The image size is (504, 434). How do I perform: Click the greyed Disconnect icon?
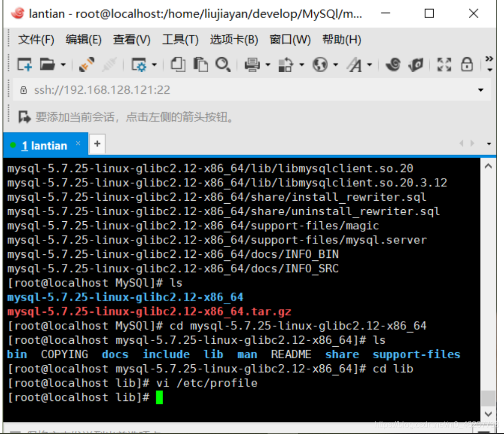click(x=109, y=65)
